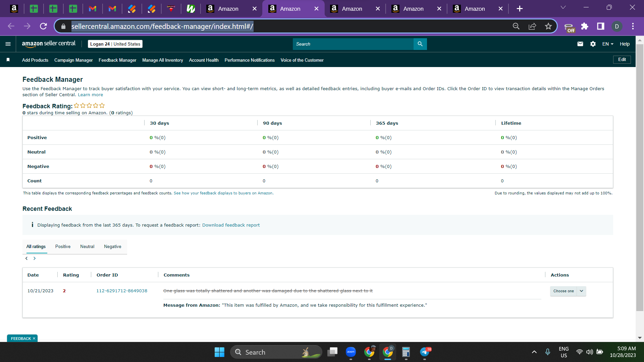Open Voice of the Customer
644x362 pixels.
point(302,60)
